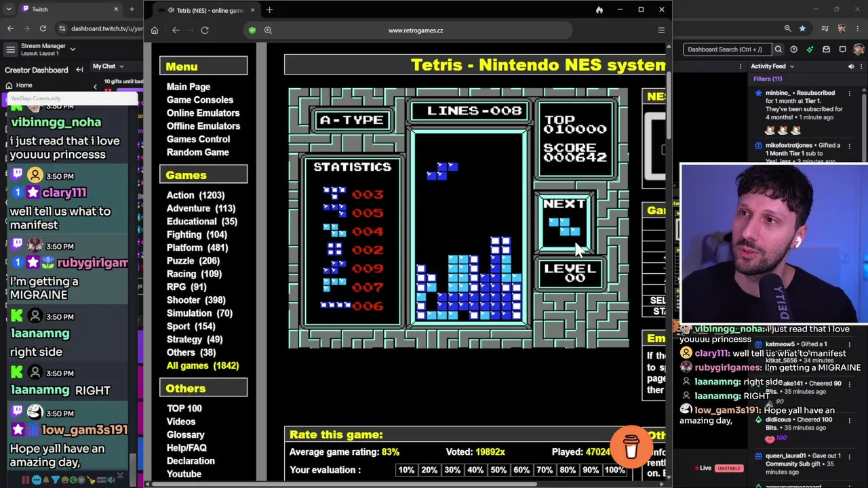Expand the Activity Feed dropdown

coord(791,66)
